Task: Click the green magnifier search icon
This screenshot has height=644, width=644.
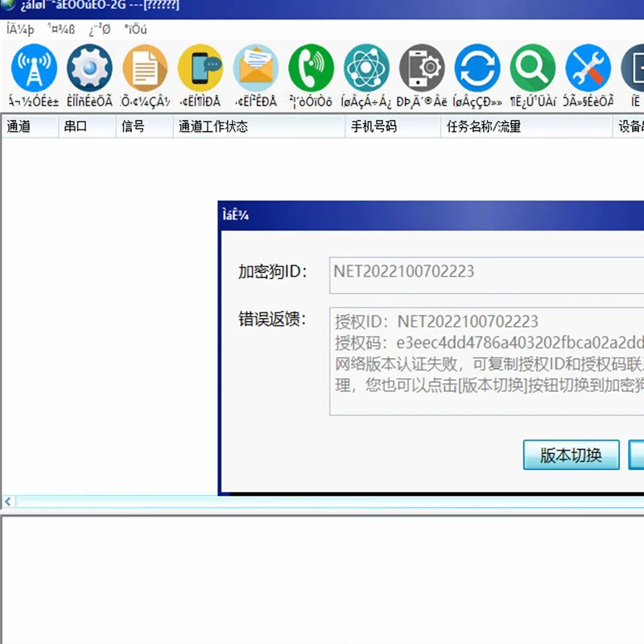Action: (533, 68)
